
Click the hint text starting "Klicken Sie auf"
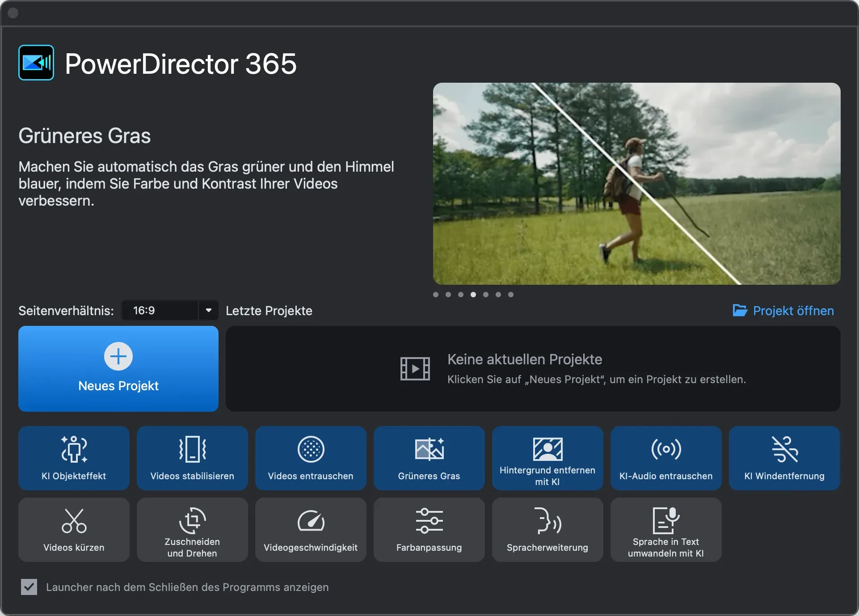click(x=597, y=380)
